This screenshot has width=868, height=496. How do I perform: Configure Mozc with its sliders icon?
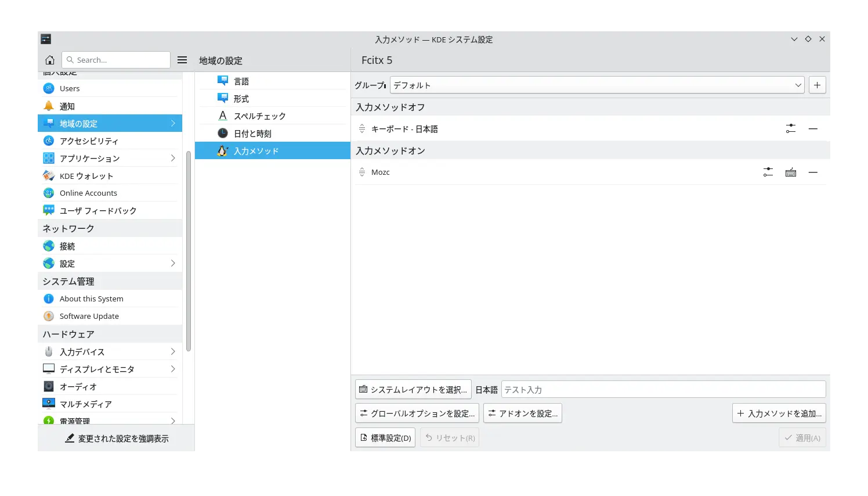pyautogui.click(x=768, y=172)
